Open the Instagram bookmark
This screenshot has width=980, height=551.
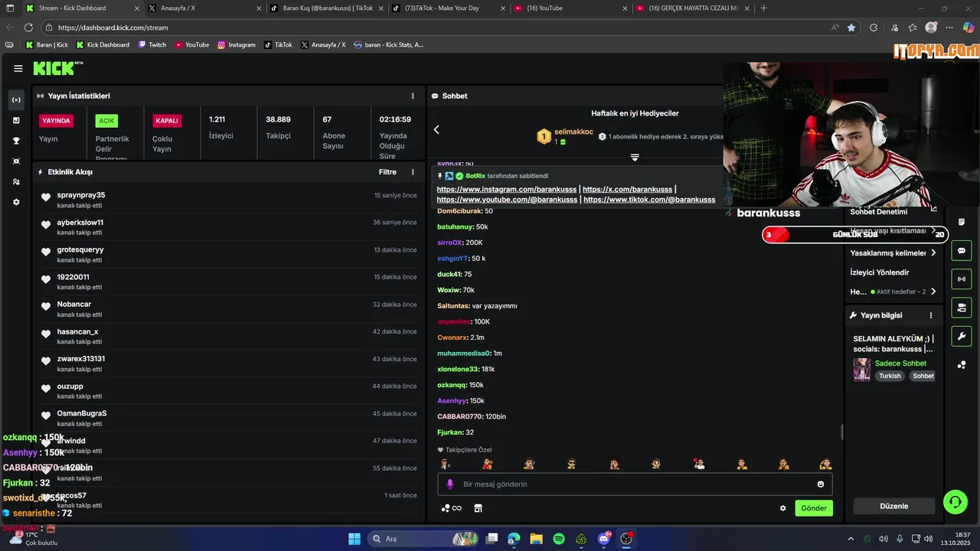[x=237, y=45]
